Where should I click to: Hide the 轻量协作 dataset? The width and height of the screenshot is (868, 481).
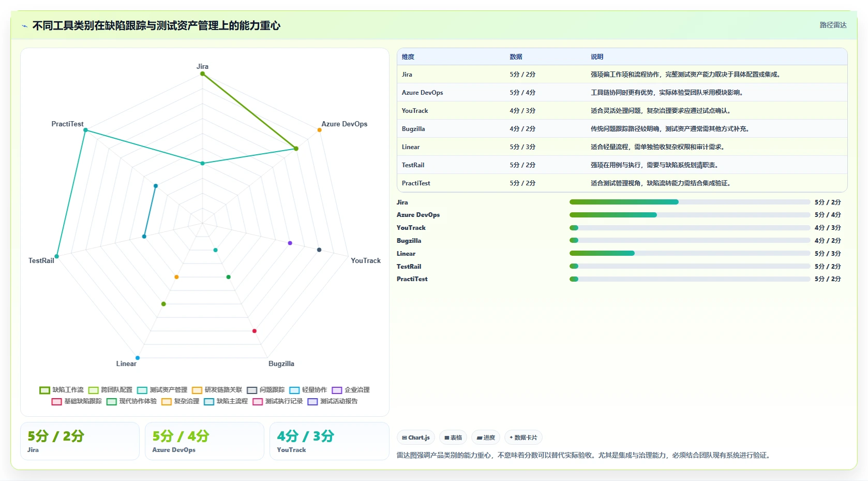308,390
